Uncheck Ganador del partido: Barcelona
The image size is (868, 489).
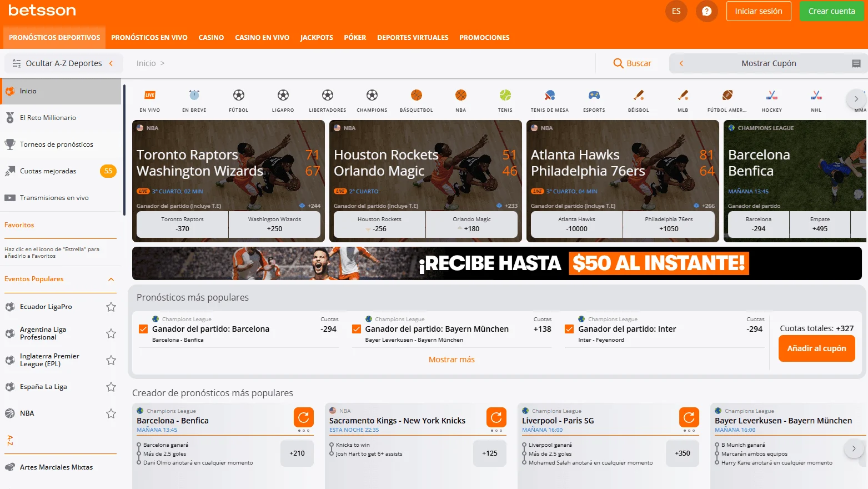point(143,329)
